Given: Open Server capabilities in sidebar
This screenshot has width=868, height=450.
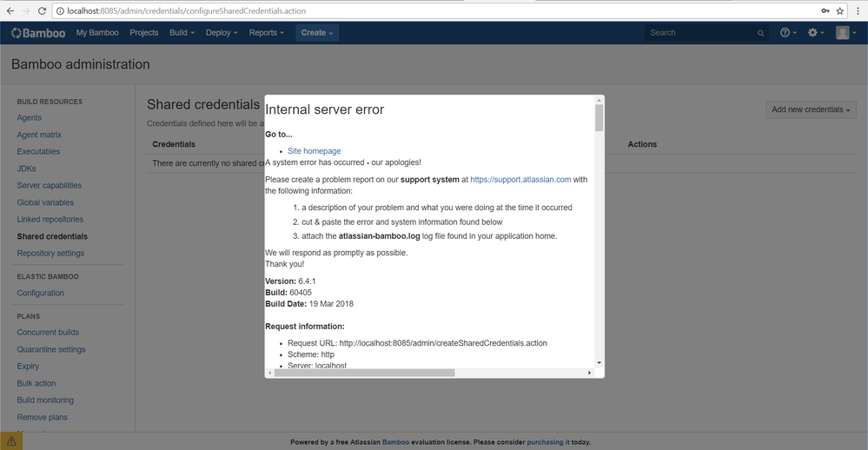Looking at the screenshot, I should click(x=50, y=185).
